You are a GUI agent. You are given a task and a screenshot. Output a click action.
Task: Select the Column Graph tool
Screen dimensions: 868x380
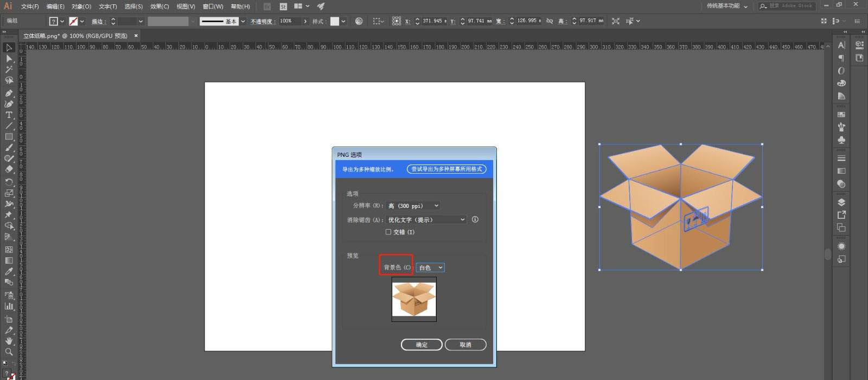click(x=9, y=306)
